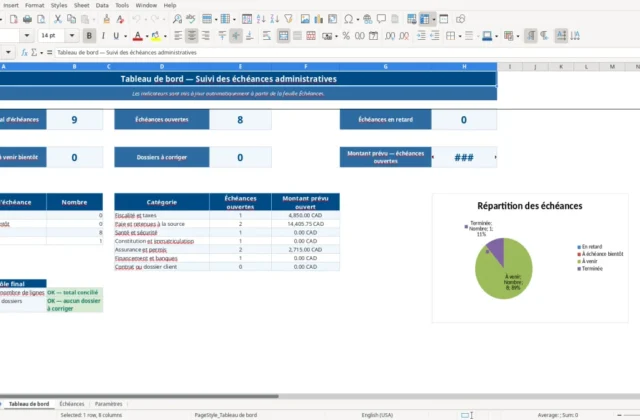The image size is (640, 420).
Task: Open the font size 14 pt dropdown
Action: (x=72, y=36)
